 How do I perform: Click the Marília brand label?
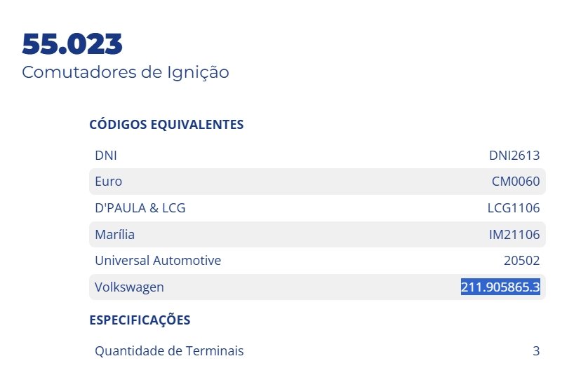coord(114,235)
